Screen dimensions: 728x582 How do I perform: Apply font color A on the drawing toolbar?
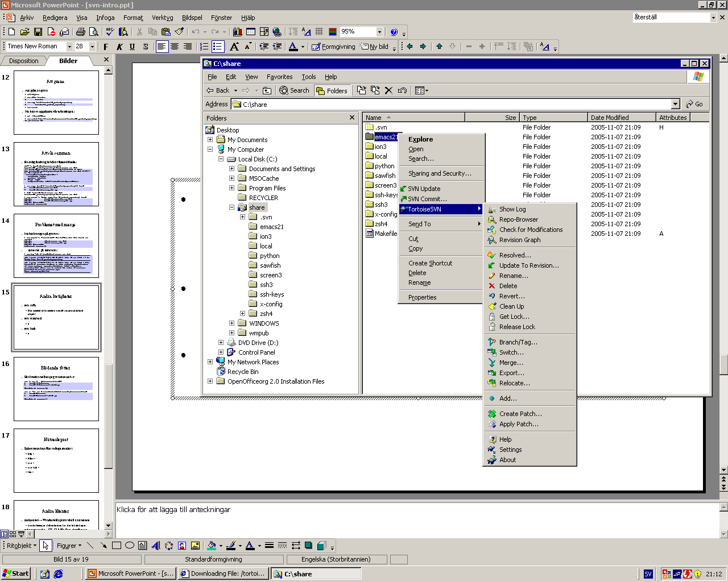coord(250,546)
